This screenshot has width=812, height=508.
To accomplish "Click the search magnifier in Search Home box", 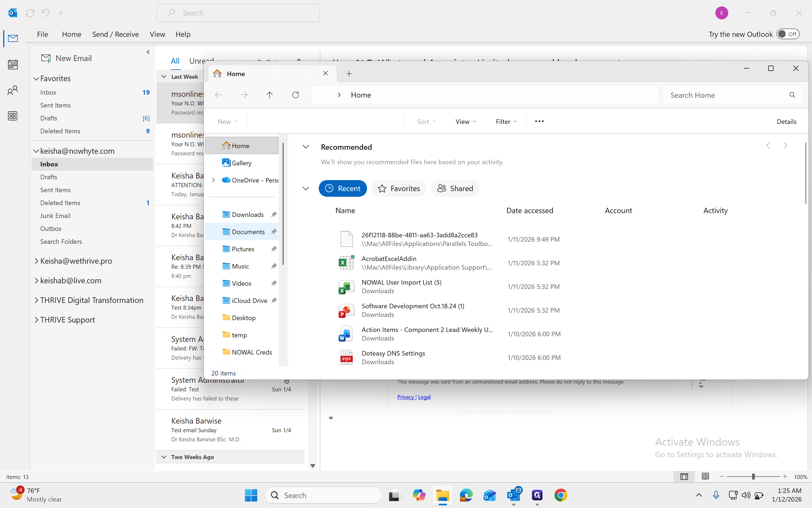I will pyautogui.click(x=792, y=95).
